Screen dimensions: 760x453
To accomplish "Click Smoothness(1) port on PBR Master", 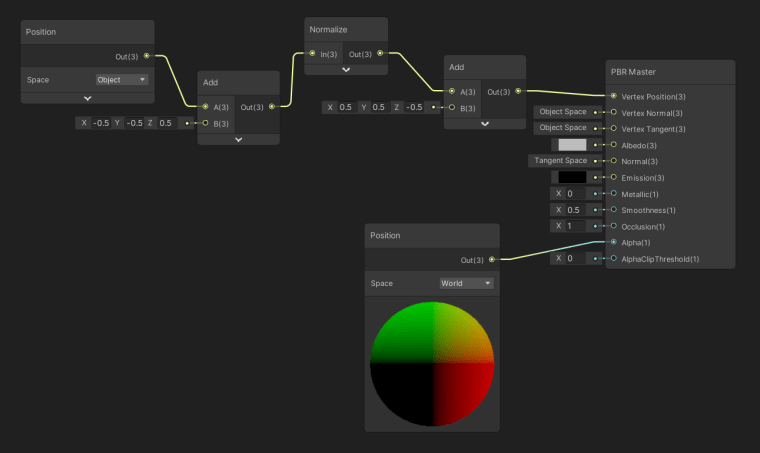I will (x=614, y=210).
